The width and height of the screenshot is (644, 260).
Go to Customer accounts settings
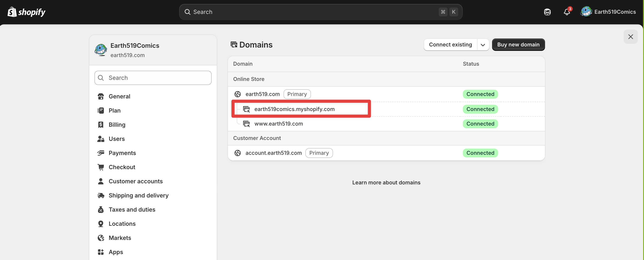[x=136, y=181]
